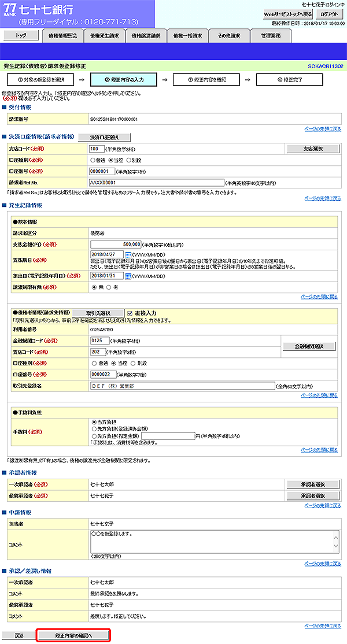
Task: Click the 戻る button
Action: [19, 635]
